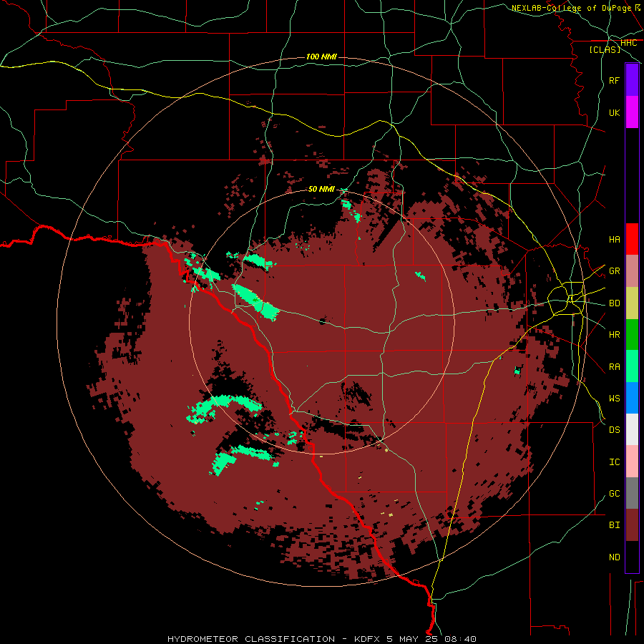The image size is (644, 644).
Task: Click the BD legend label
Action: [x=614, y=303]
